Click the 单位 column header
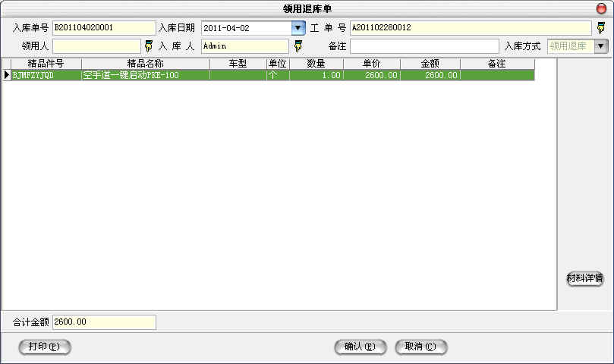Screen dimensions: 614x364 (x=278, y=64)
